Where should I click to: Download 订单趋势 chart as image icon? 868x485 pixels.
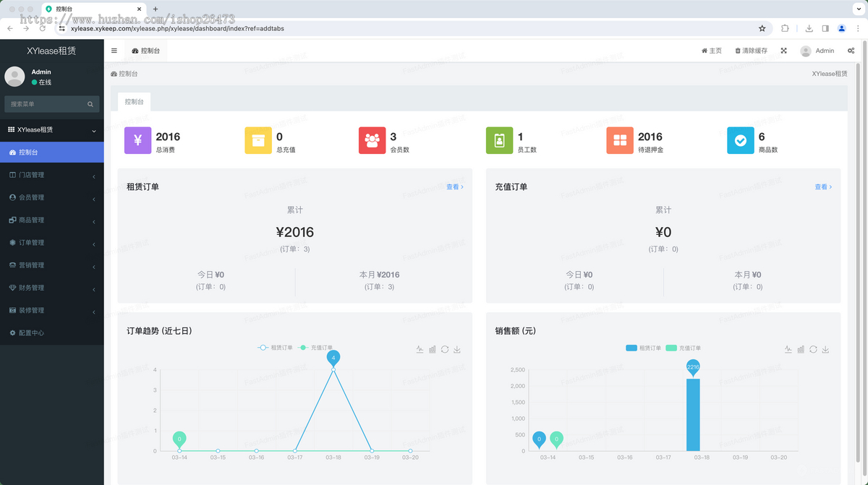[x=457, y=349]
